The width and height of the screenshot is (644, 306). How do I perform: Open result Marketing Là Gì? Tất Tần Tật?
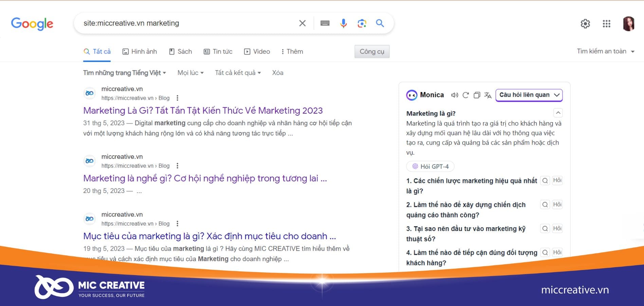pyautogui.click(x=203, y=111)
